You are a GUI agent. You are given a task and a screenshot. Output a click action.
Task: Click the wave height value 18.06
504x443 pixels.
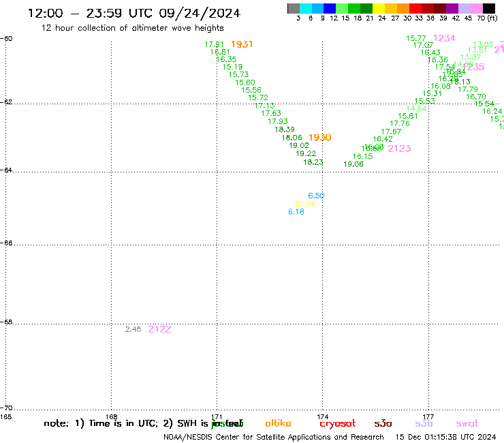(292, 138)
